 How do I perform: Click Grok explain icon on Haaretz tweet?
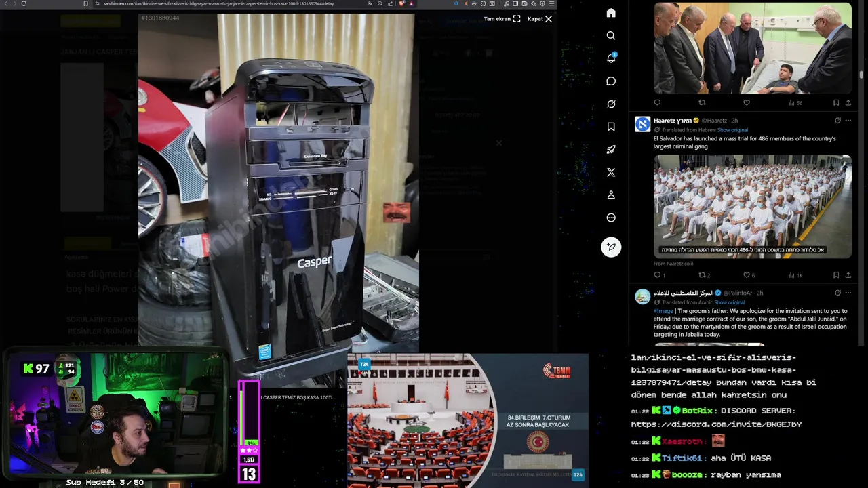point(837,121)
